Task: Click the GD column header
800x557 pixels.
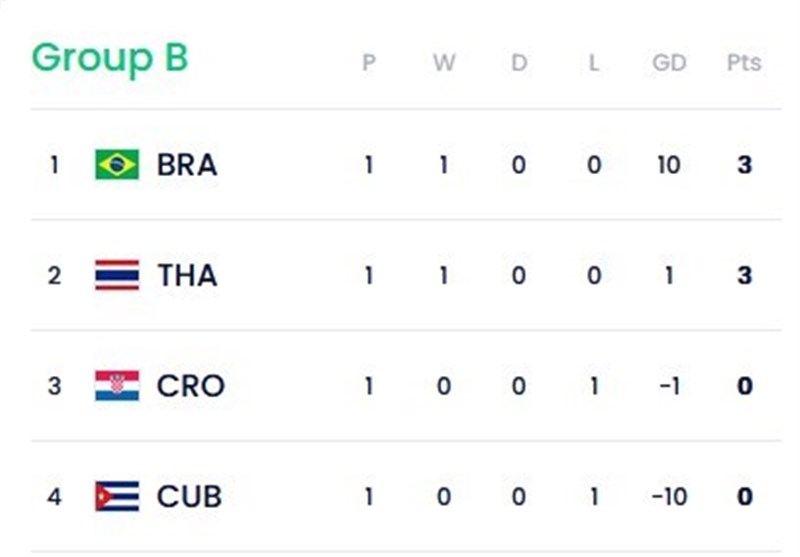Action: click(669, 63)
